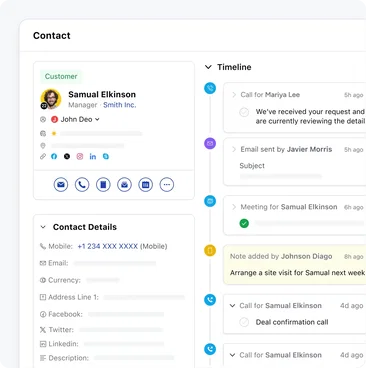This screenshot has width=366, height=368.
Task: Open Samual's X (Twitter) social icon
Action: pos(67,156)
